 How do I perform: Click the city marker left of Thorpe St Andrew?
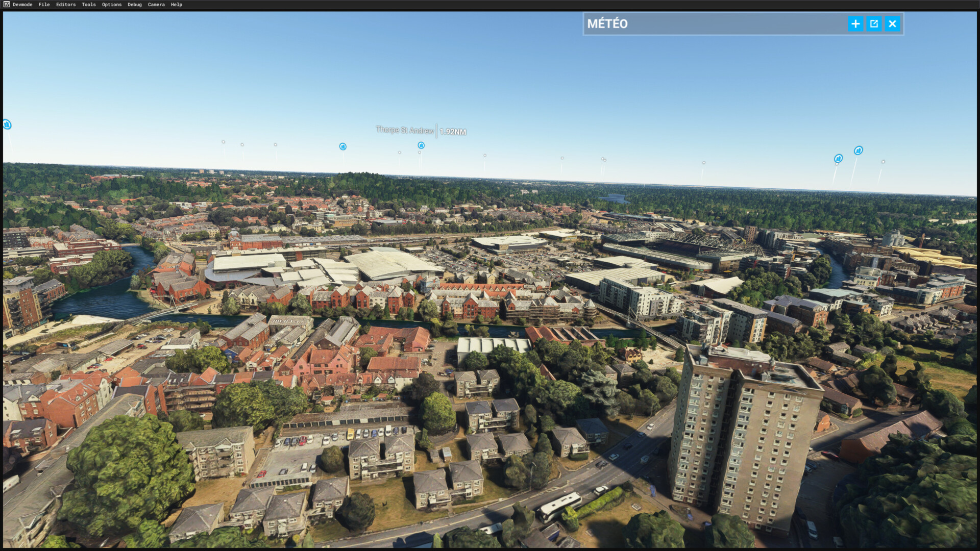tap(343, 146)
